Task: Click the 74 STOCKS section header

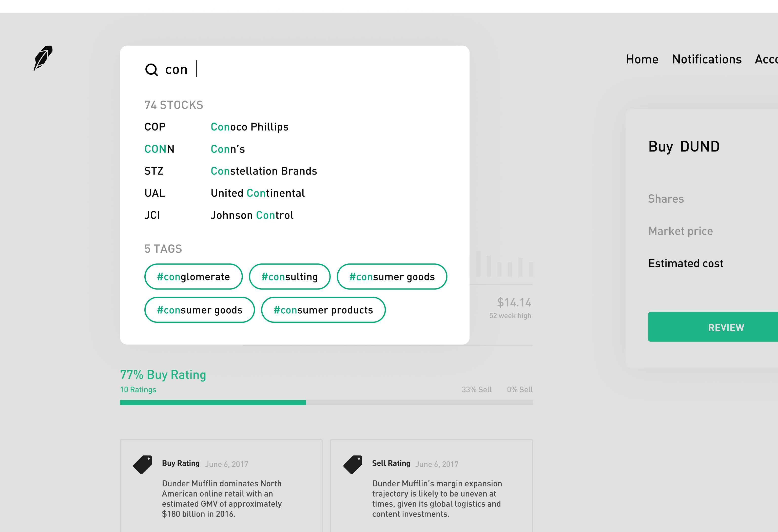Action: click(174, 105)
